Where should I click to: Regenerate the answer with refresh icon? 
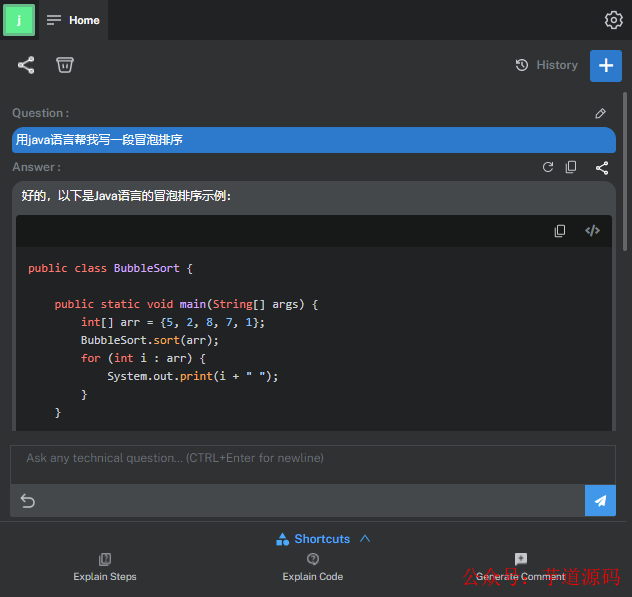coord(548,167)
